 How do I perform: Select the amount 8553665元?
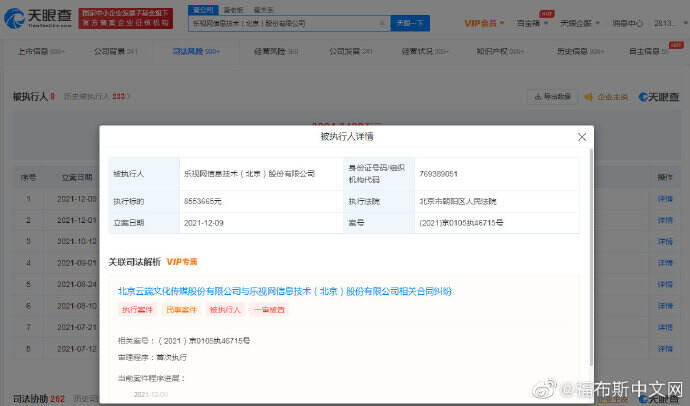[202, 201]
